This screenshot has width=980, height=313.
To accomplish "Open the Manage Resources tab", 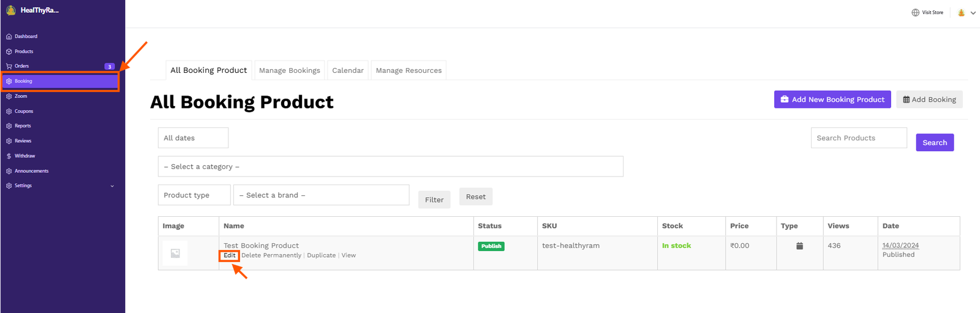I will (x=409, y=70).
